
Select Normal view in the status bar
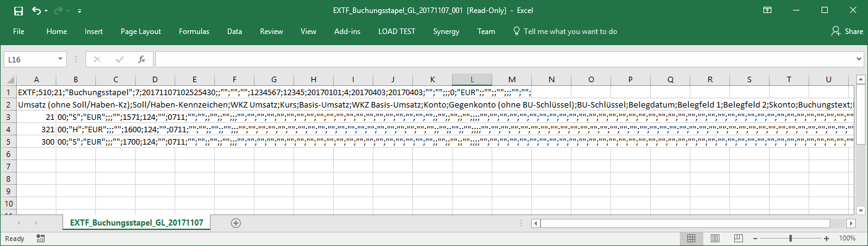[x=691, y=238]
